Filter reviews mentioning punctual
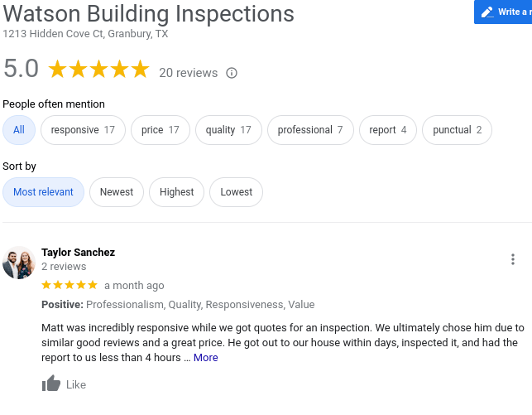 [x=457, y=130]
